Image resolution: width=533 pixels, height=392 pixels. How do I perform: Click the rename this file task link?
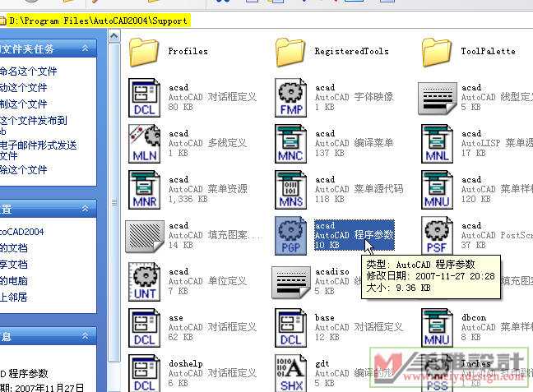pyautogui.click(x=29, y=71)
